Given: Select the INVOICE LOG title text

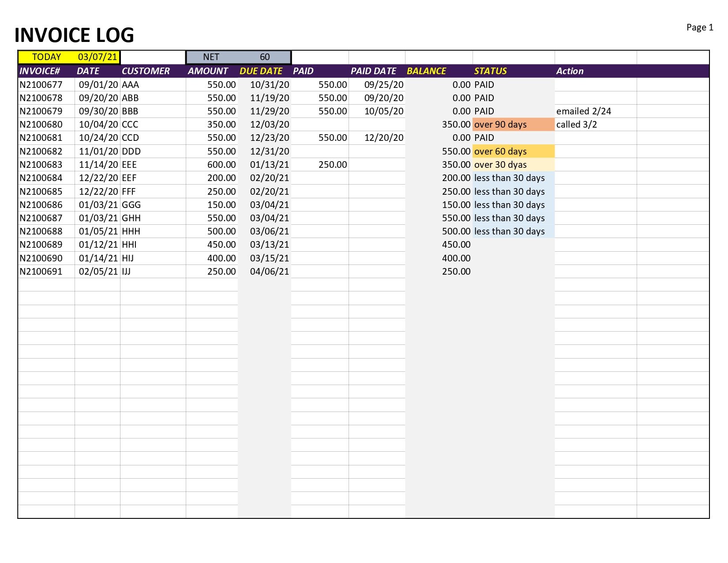Looking at the screenshot, I should pyautogui.click(x=74, y=34).
